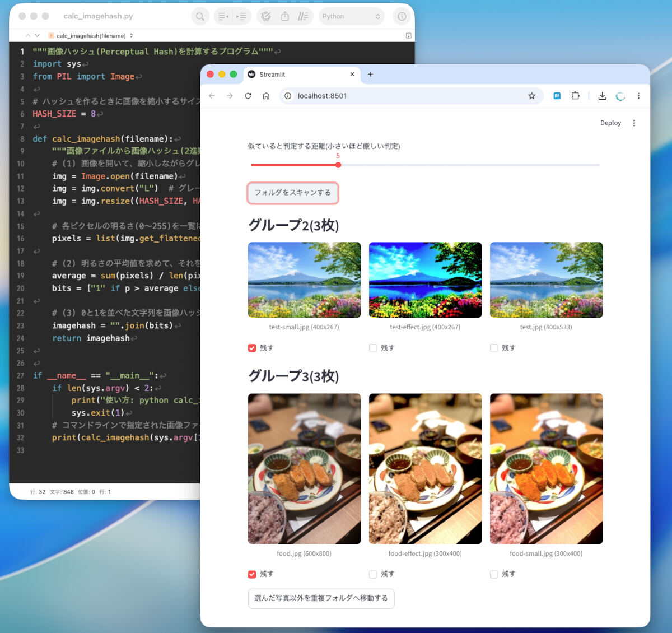The height and width of the screenshot is (633, 672).
Task: Open the Python syntax dropdown in editor
Action: coord(351,16)
